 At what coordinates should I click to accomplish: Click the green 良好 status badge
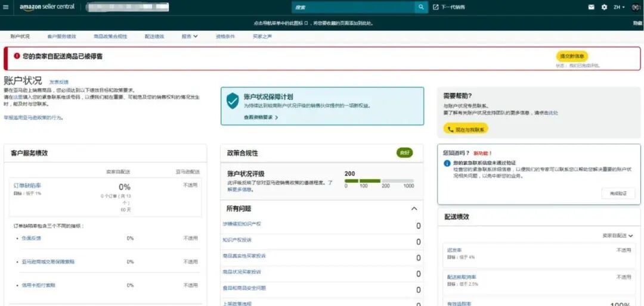click(x=404, y=152)
